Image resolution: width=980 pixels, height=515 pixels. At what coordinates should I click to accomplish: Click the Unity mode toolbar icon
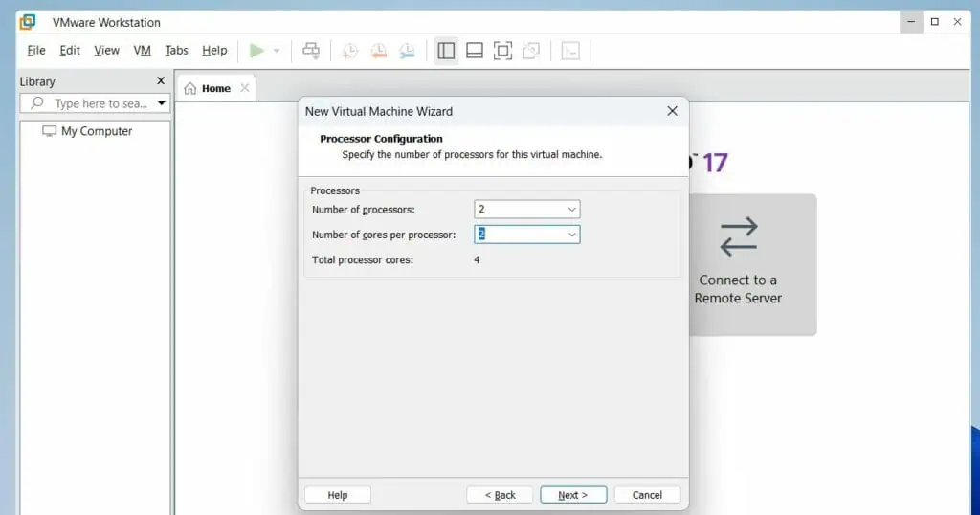point(531,51)
